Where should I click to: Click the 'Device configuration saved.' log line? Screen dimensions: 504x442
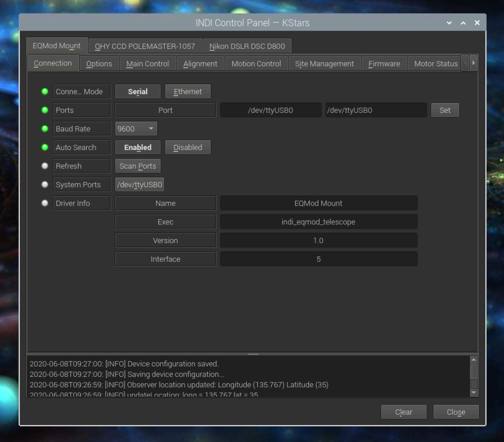click(124, 364)
